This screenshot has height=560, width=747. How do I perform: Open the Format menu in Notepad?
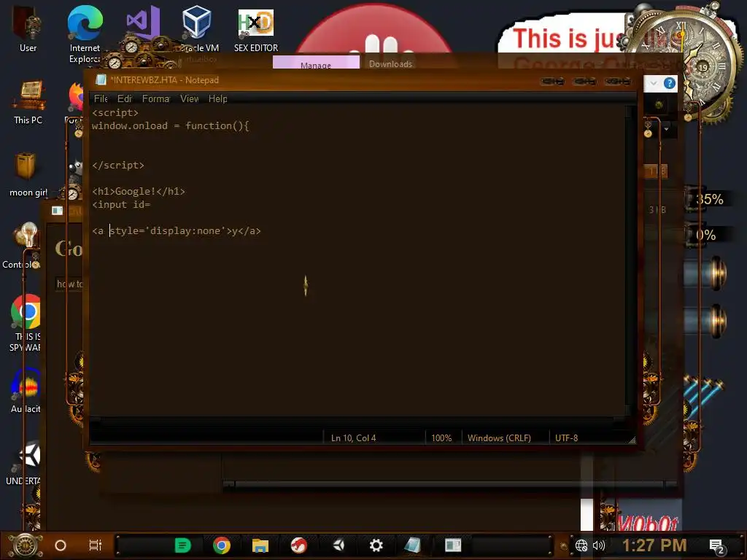point(156,98)
